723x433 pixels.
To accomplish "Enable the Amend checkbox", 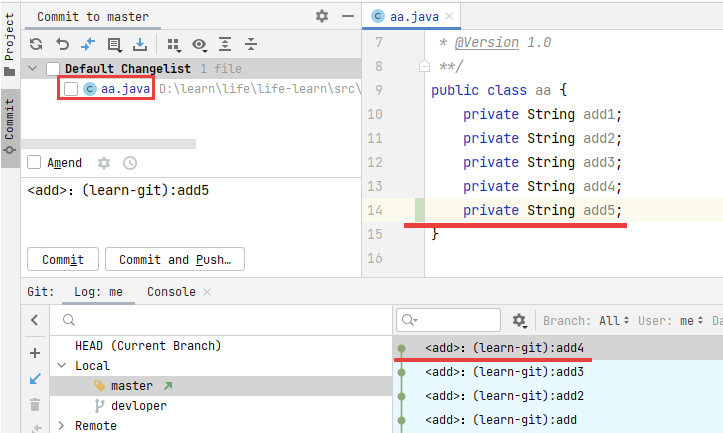I will click(35, 163).
